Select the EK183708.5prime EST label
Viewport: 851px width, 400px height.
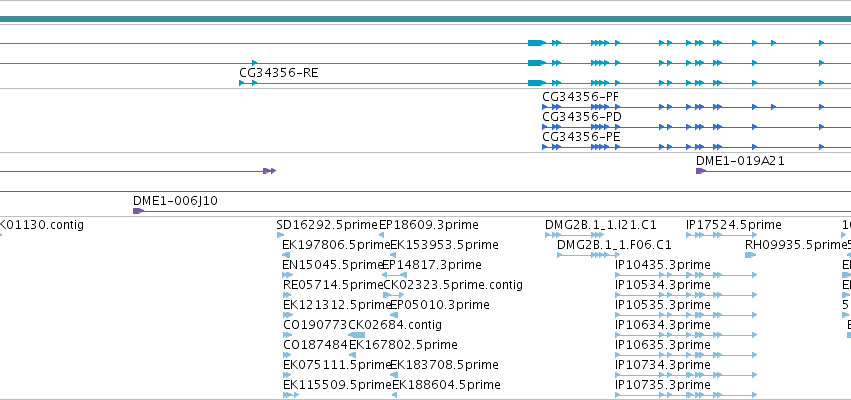click(x=444, y=365)
